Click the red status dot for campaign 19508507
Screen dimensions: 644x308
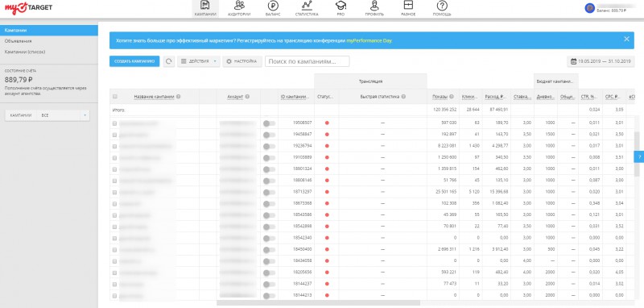click(x=327, y=123)
